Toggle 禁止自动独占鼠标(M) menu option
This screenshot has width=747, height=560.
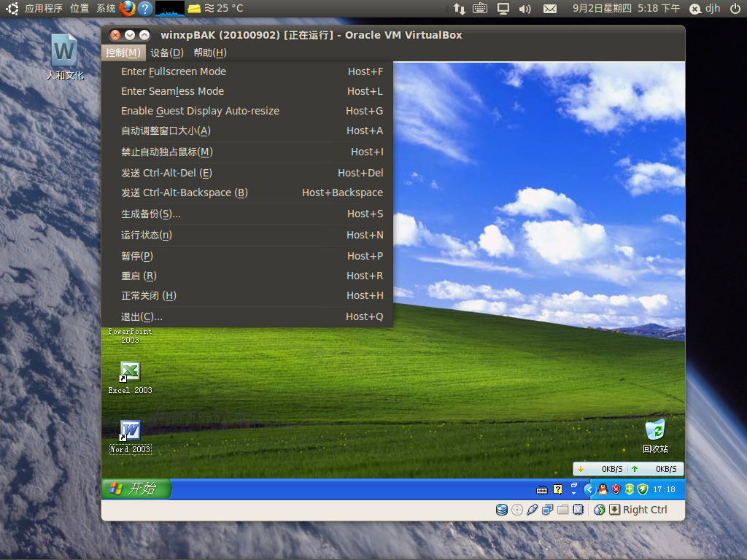pos(247,152)
